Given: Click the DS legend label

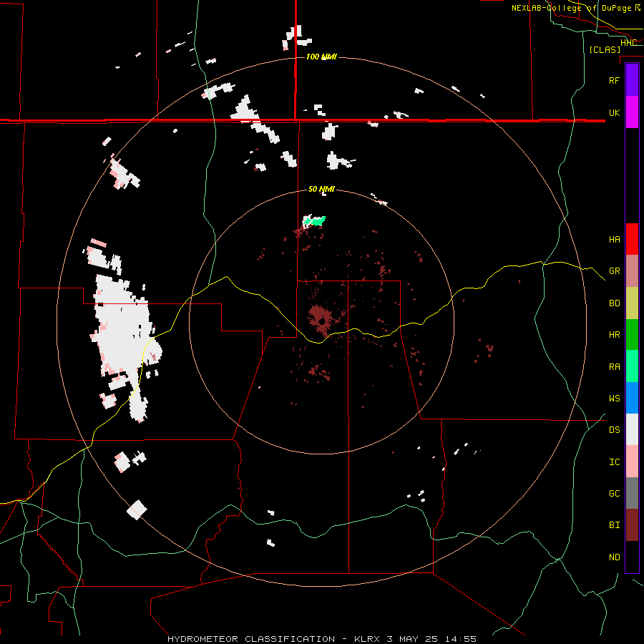Looking at the screenshot, I should click(614, 430).
